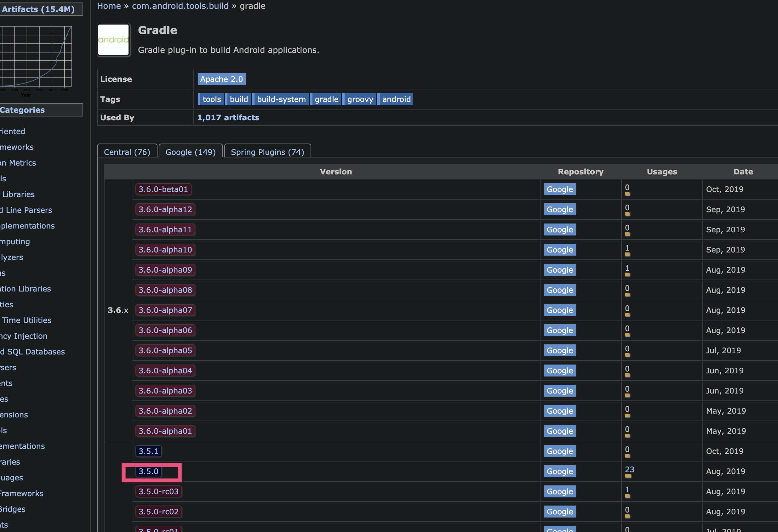Navigate to Home breadcrumb
The image size is (778, 532).
pyautogui.click(x=109, y=6)
